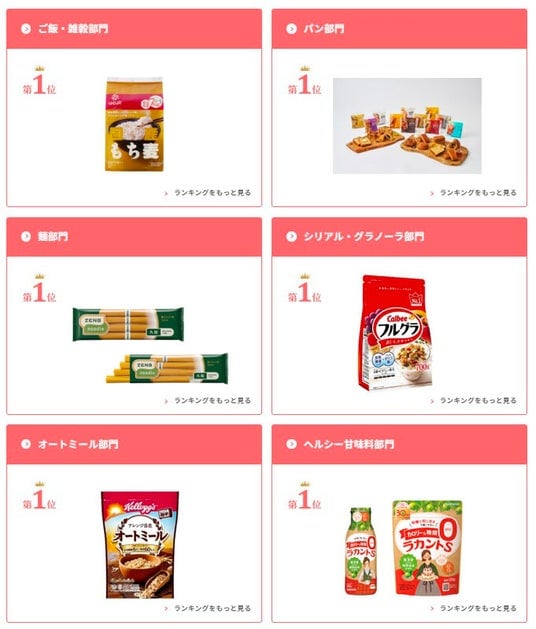Open the ZENB noodle product image
This screenshot has height=629, width=536.
(150, 345)
